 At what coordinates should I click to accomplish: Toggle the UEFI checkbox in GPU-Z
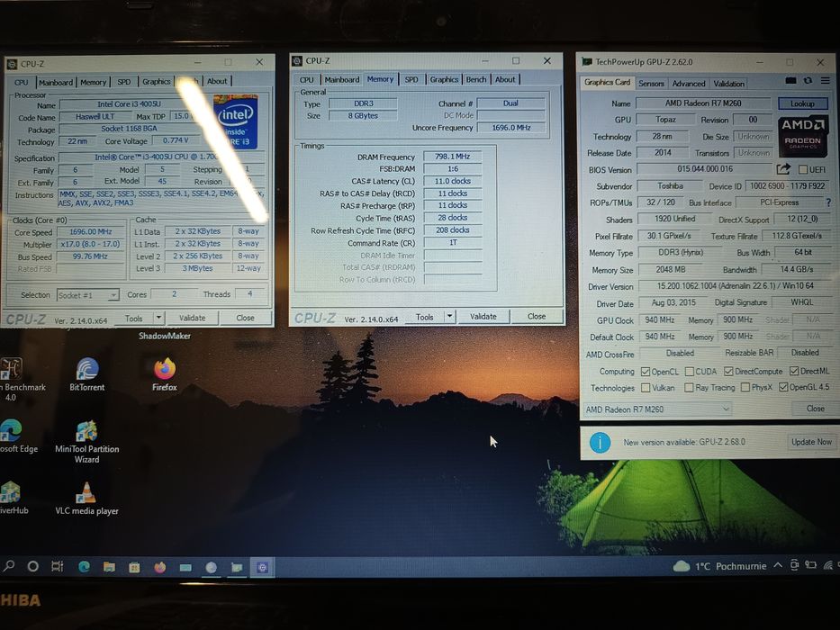click(x=802, y=170)
